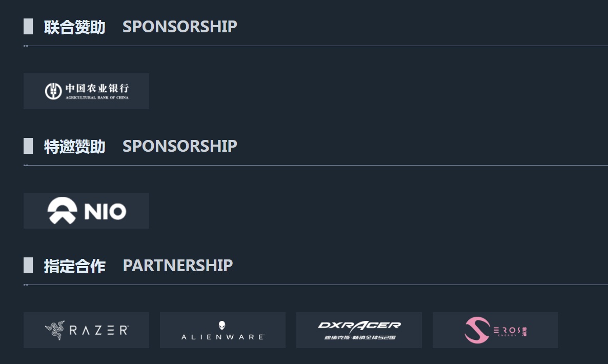The height and width of the screenshot is (364, 608).
Task: Click the NIO arch logo symbol
Action: pos(63,211)
